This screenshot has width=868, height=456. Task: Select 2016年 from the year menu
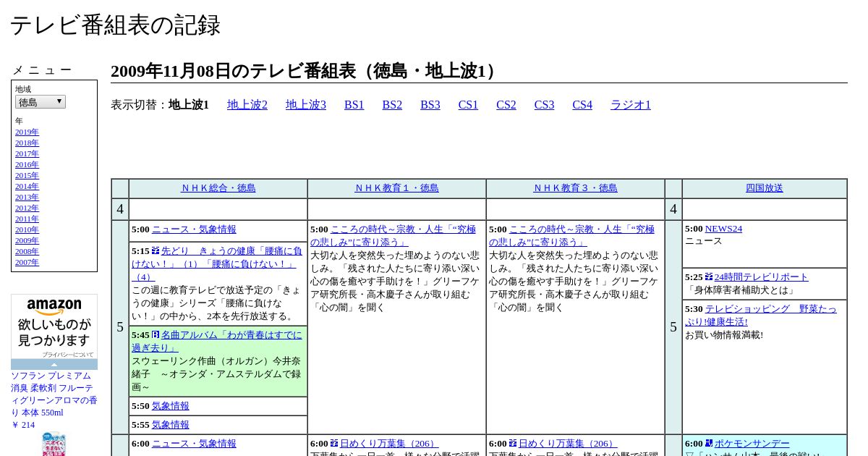tap(27, 164)
